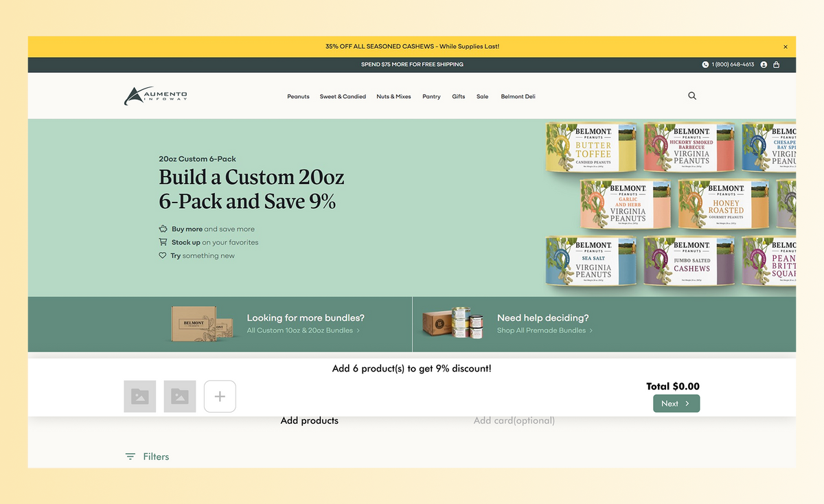Switch to the Add card(optional) step
Viewport: 824px width, 504px height.
point(514,420)
